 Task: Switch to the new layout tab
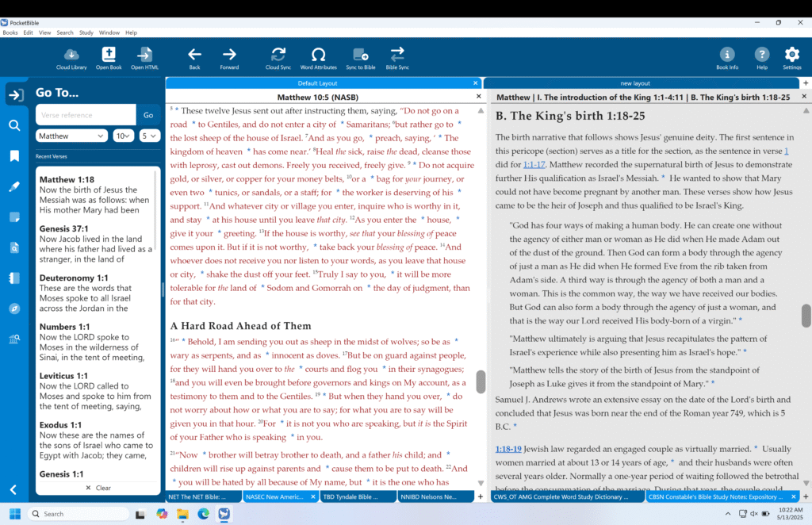[x=635, y=82]
